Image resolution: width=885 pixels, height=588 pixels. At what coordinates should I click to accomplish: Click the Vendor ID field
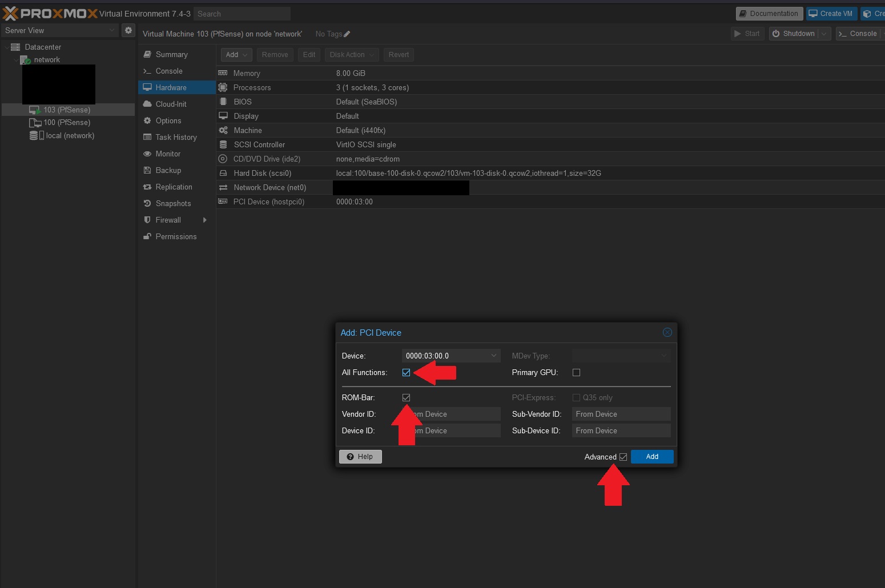click(451, 414)
